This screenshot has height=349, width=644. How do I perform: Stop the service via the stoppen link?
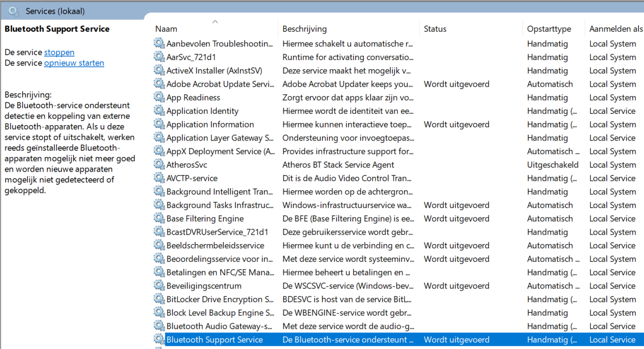[x=59, y=52]
